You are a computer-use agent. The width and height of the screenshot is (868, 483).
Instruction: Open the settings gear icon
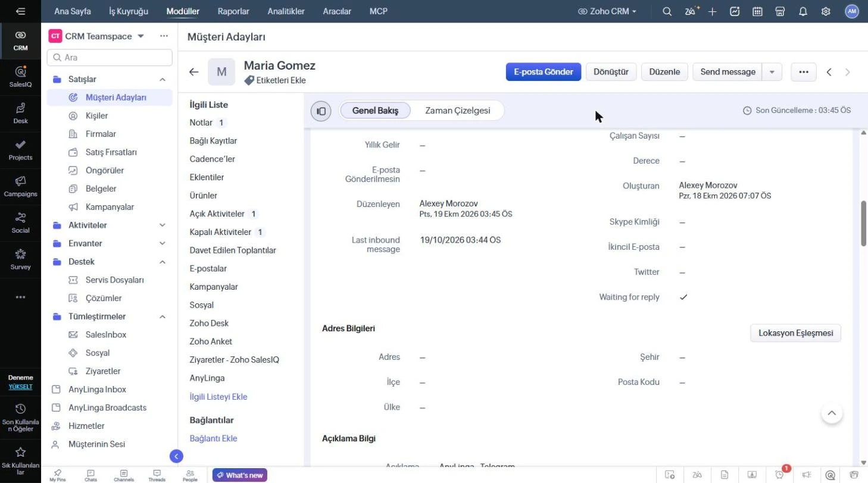pos(826,11)
